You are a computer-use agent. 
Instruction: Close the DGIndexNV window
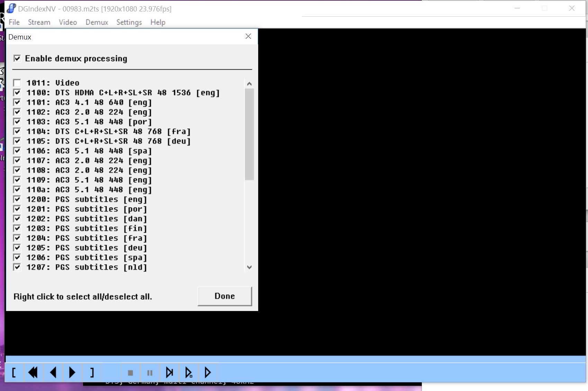point(572,8)
